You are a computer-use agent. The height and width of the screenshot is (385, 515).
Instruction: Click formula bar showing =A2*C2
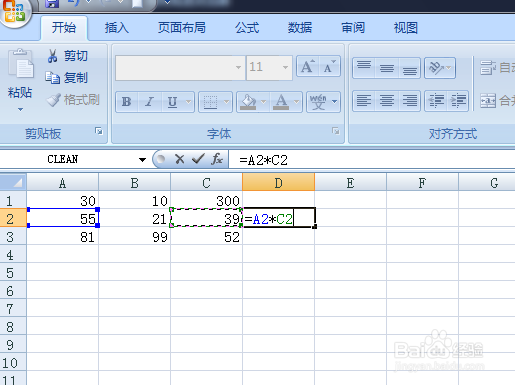click(x=372, y=160)
